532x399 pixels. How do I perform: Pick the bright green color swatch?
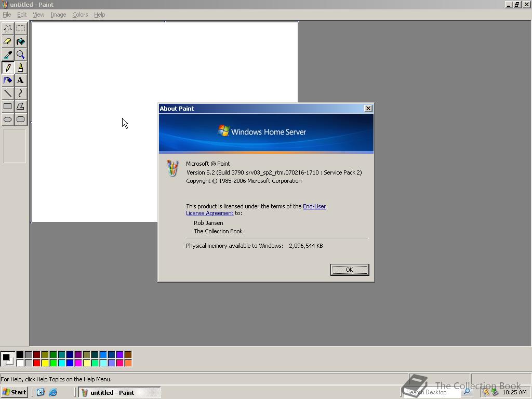click(54, 363)
